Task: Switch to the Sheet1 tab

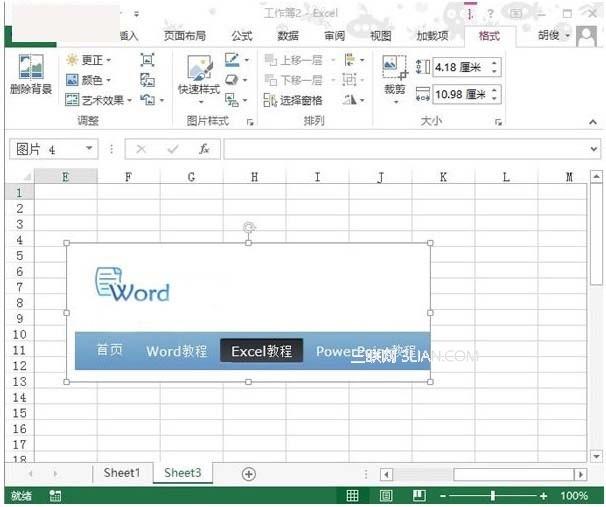Action: (122, 473)
